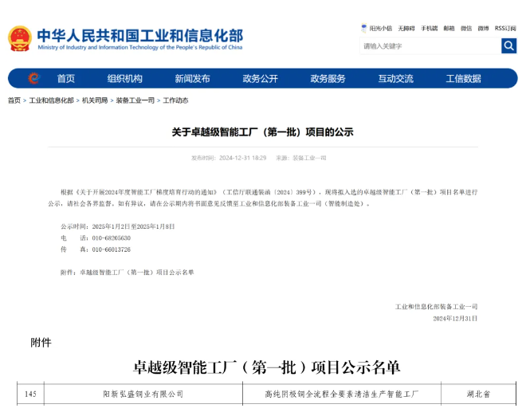
Task: Click 机关司局 in the breadcrumb
Action: tap(95, 100)
